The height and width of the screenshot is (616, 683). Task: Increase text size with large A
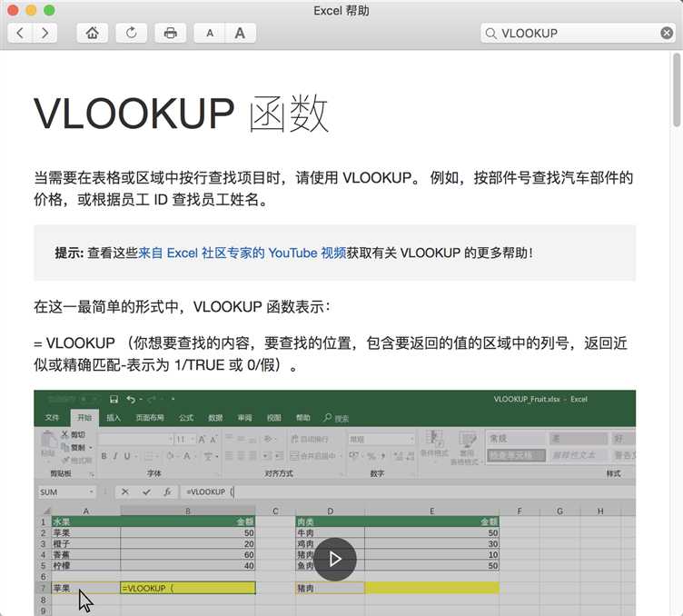(240, 33)
